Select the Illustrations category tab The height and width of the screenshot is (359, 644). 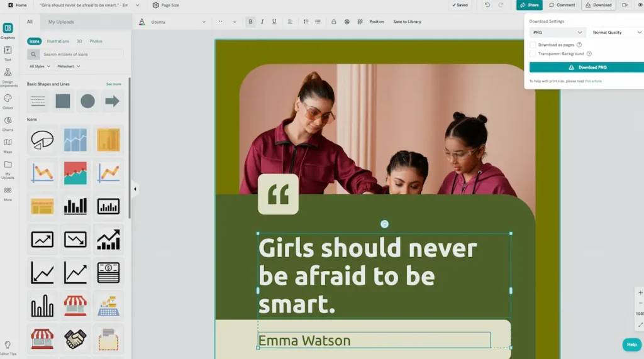point(58,41)
